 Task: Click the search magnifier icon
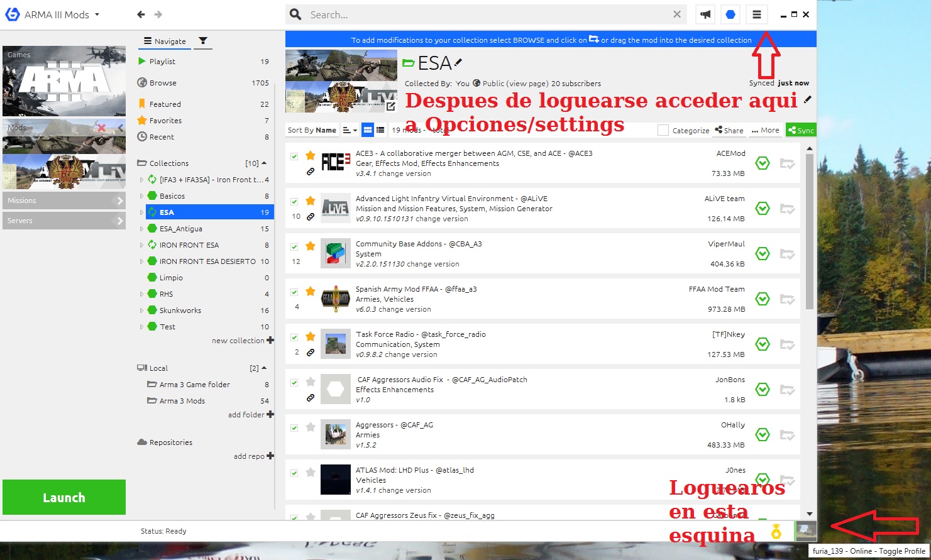[x=295, y=14]
